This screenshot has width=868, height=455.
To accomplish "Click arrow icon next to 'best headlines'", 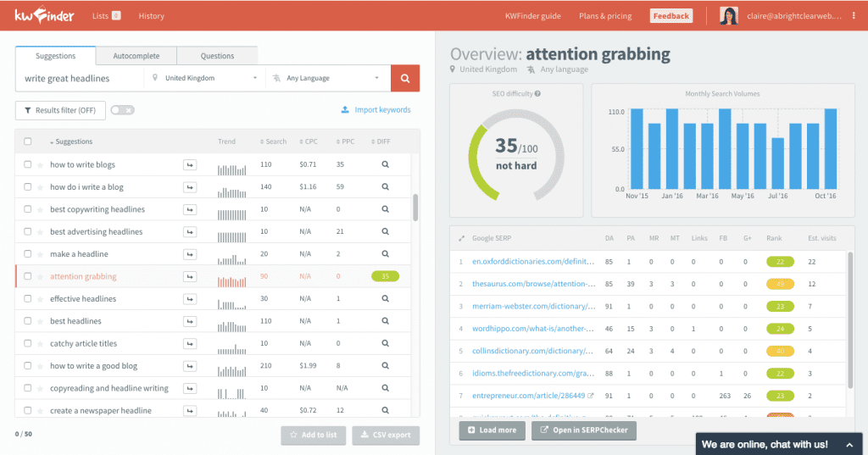I will [190, 321].
